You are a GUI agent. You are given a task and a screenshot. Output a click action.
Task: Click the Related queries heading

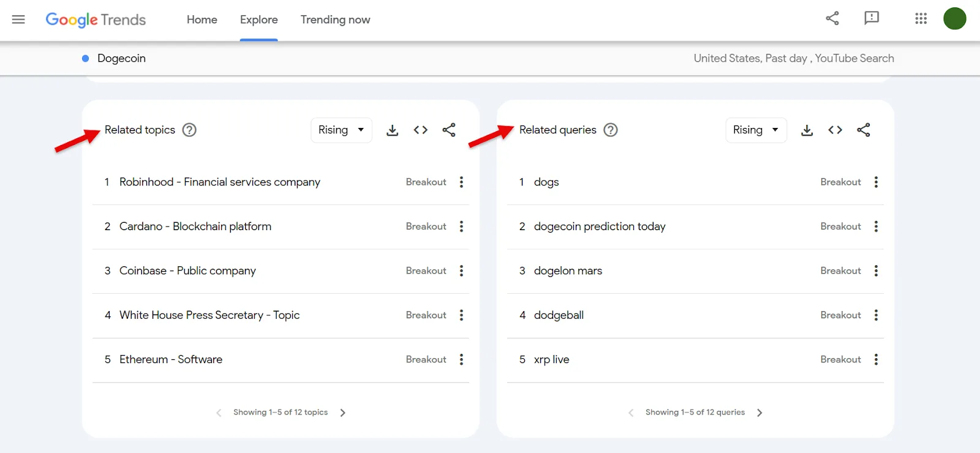pyautogui.click(x=558, y=130)
